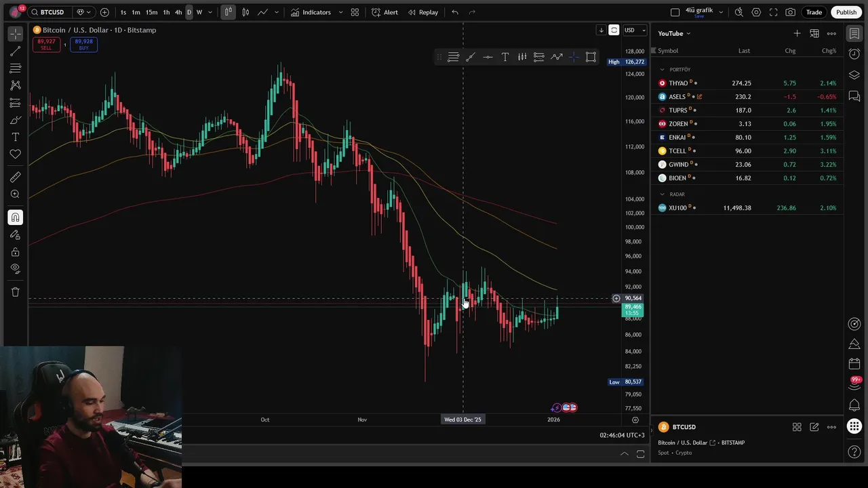Select TCELL in the watchlist
Image resolution: width=868 pixels, height=488 pixels.
(x=747, y=150)
